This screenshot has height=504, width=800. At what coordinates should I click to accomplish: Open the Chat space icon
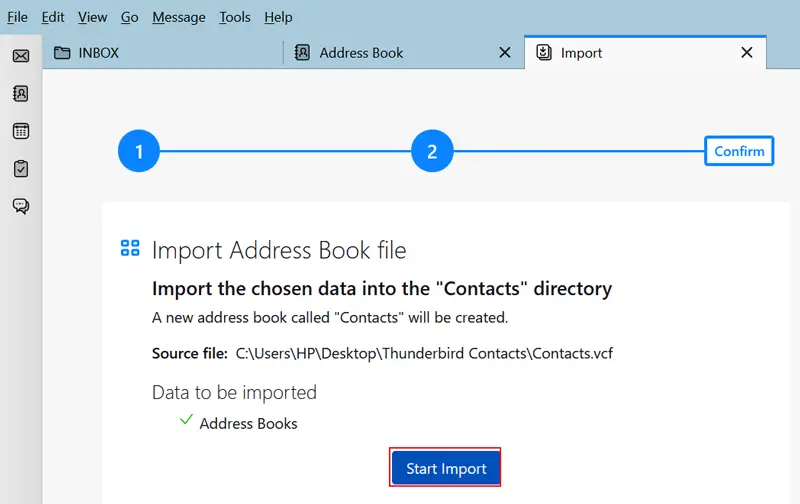tap(20, 206)
